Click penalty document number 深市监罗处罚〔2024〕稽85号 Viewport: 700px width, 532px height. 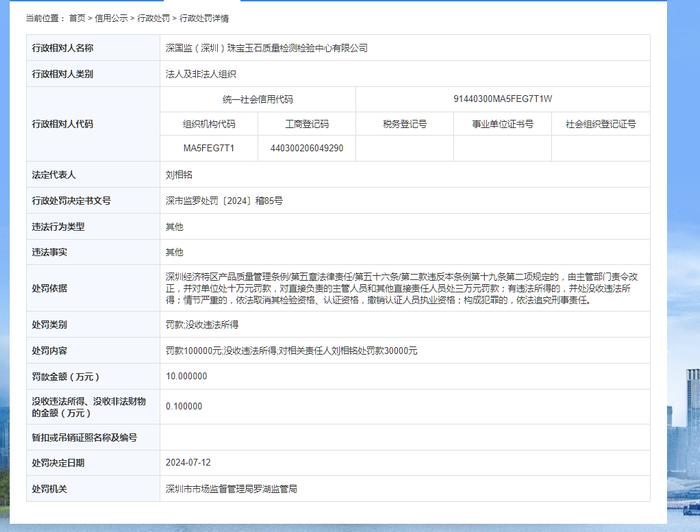(224, 200)
